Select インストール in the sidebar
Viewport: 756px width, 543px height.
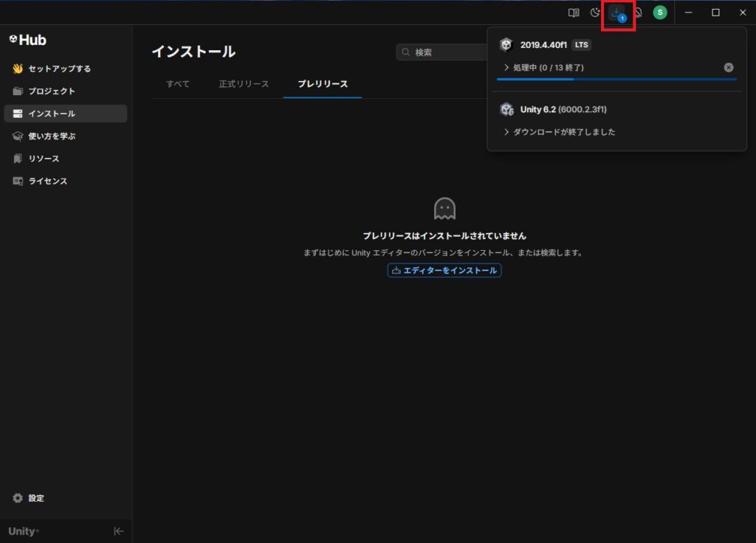point(66,114)
